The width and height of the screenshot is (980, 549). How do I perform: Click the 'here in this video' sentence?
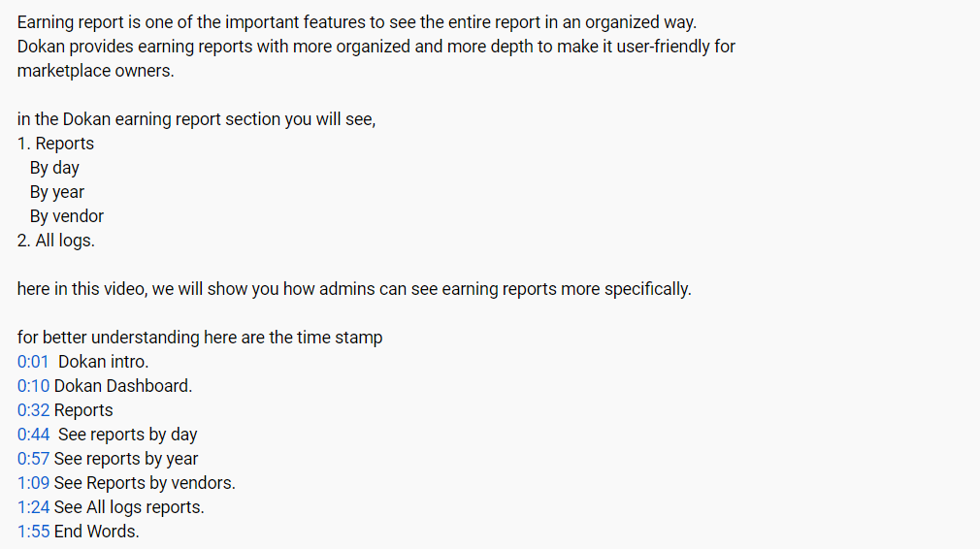coord(354,289)
